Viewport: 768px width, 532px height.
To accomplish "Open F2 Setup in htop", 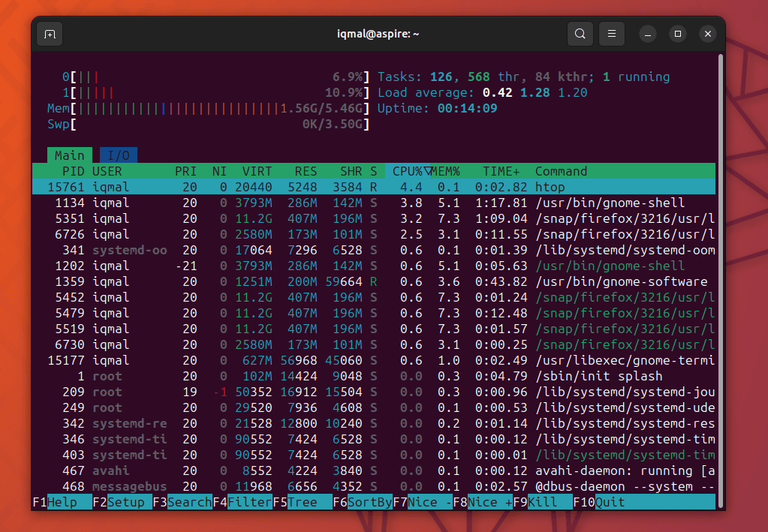I will tap(122, 502).
